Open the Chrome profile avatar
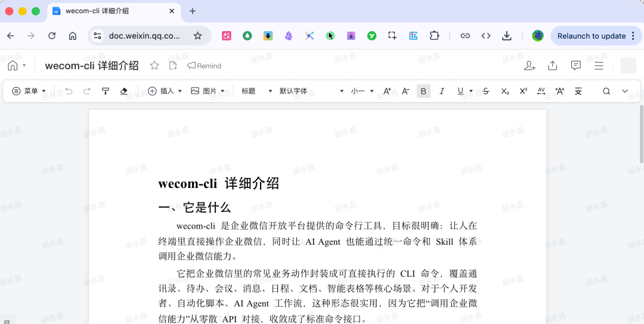The width and height of the screenshot is (644, 324). [x=538, y=36]
